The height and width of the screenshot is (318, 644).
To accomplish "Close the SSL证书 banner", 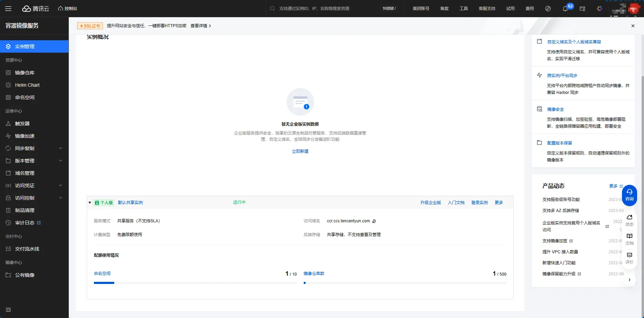I will pos(633,26).
